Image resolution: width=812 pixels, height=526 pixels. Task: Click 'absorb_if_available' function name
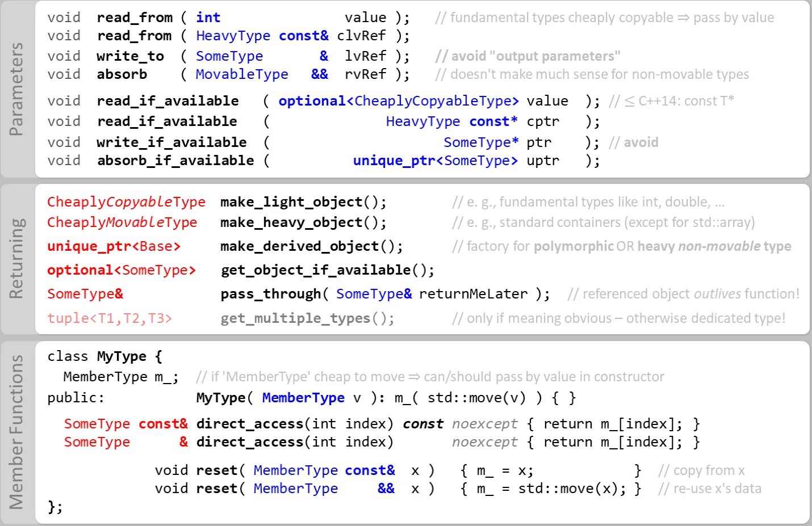click(175, 161)
